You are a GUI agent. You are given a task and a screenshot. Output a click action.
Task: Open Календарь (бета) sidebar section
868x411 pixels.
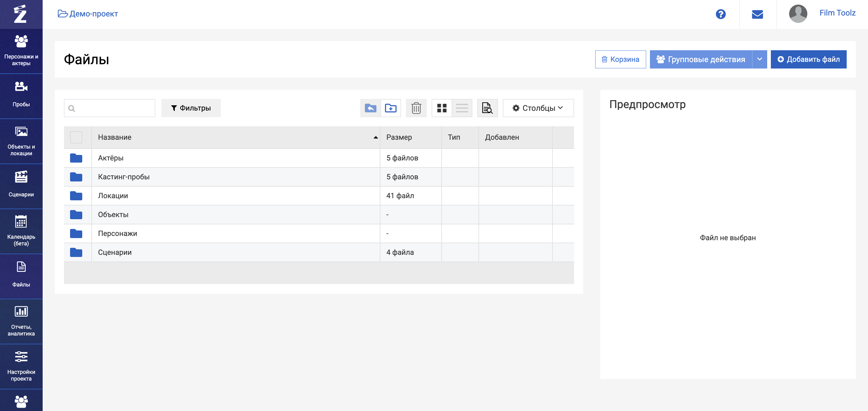21,231
